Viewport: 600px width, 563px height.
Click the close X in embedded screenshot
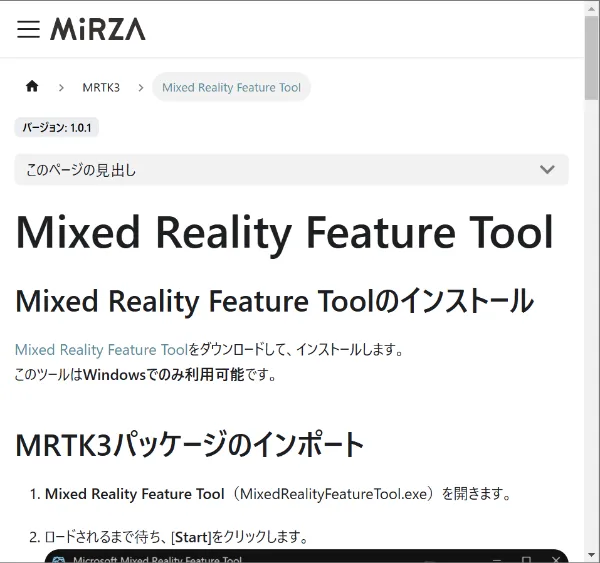(x=551, y=559)
